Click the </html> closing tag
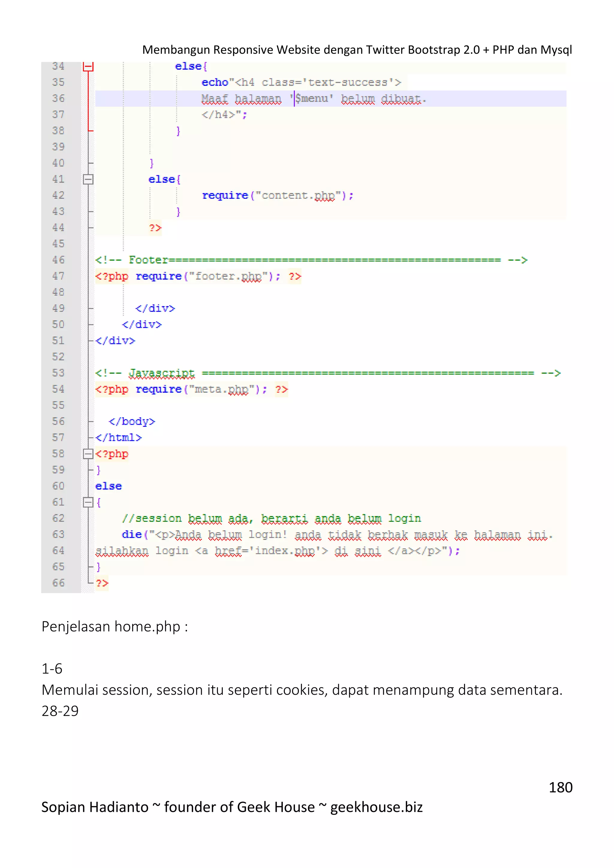This screenshot has width=614, height=868. 118,438
